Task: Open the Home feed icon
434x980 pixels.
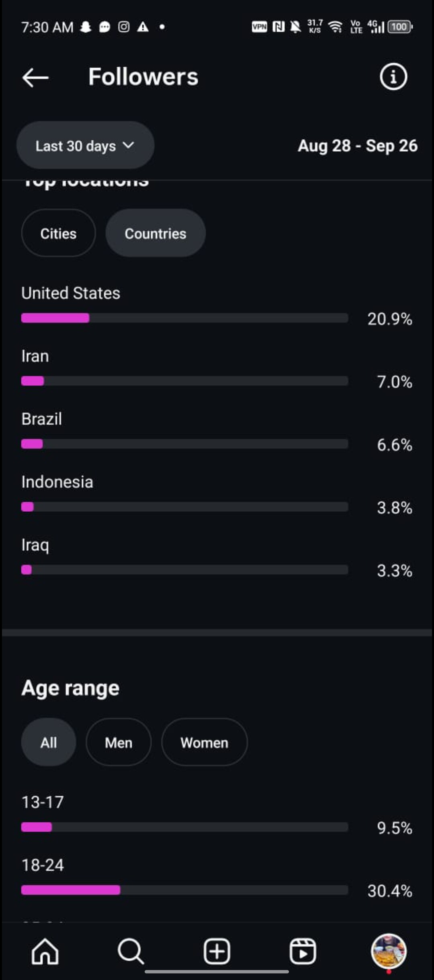Action: (45, 952)
